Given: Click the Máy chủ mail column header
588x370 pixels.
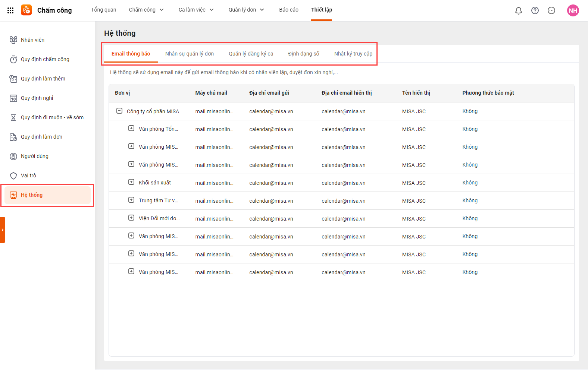Looking at the screenshot, I should [x=211, y=93].
